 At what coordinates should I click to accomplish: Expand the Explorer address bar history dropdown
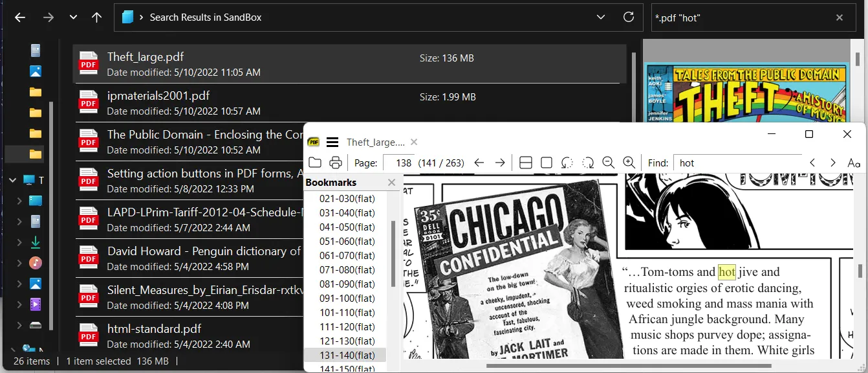601,17
